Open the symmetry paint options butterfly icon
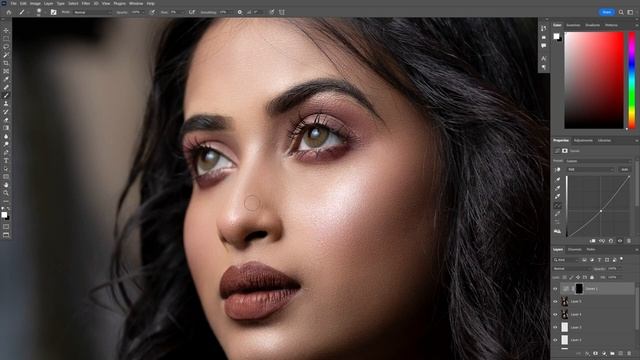This screenshot has height=360, width=640. (282, 12)
